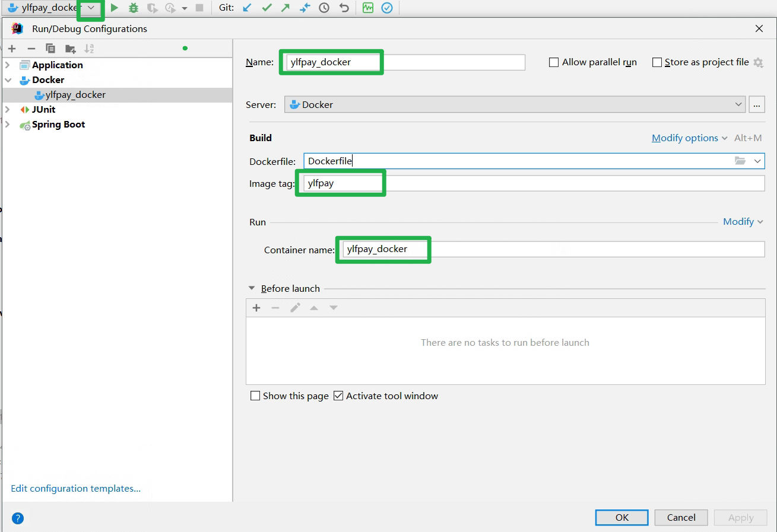The image size is (777, 532).
Task: Click Git Commit checkmark icon
Action: click(x=267, y=8)
